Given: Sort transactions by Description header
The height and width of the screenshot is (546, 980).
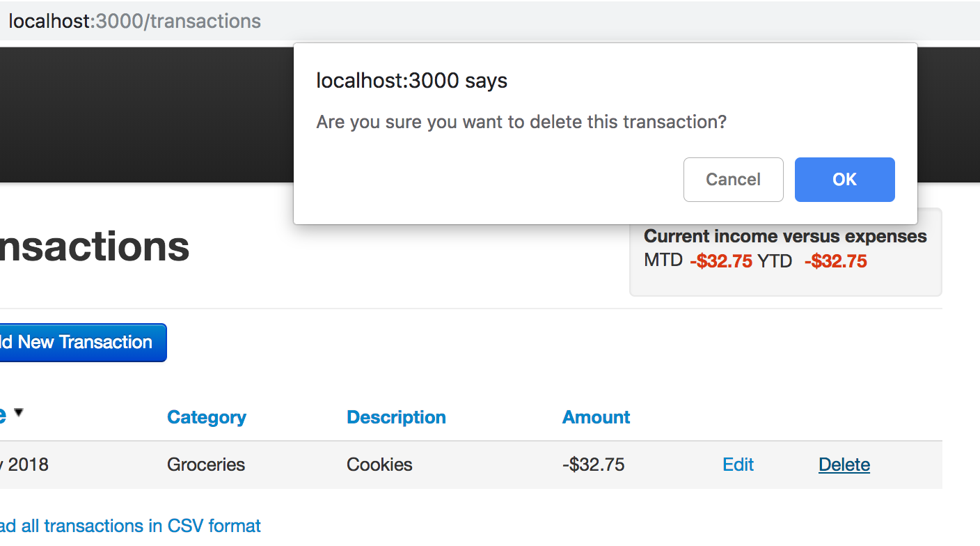Looking at the screenshot, I should point(396,417).
